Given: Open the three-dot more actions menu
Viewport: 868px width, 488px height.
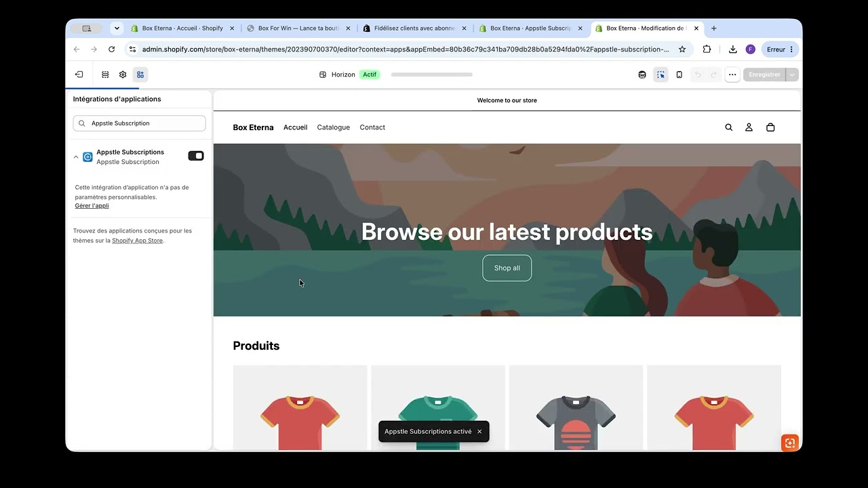Looking at the screenshot, I should 732,75.
